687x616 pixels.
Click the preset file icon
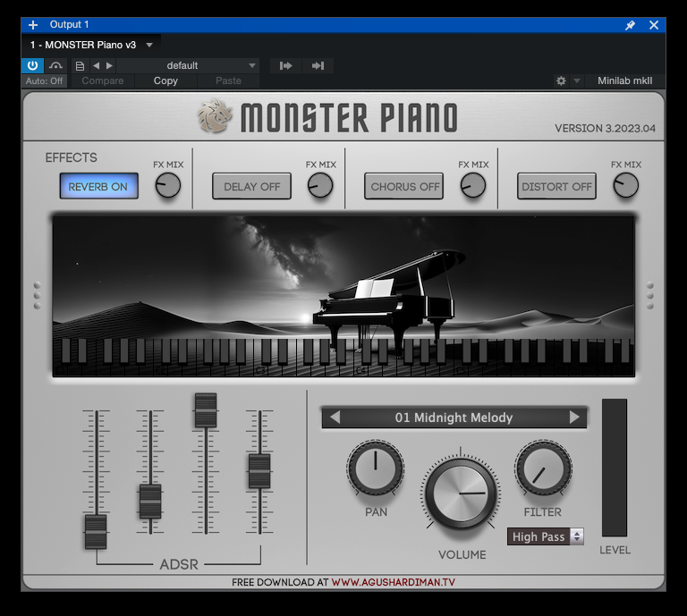tap(80, 65)
